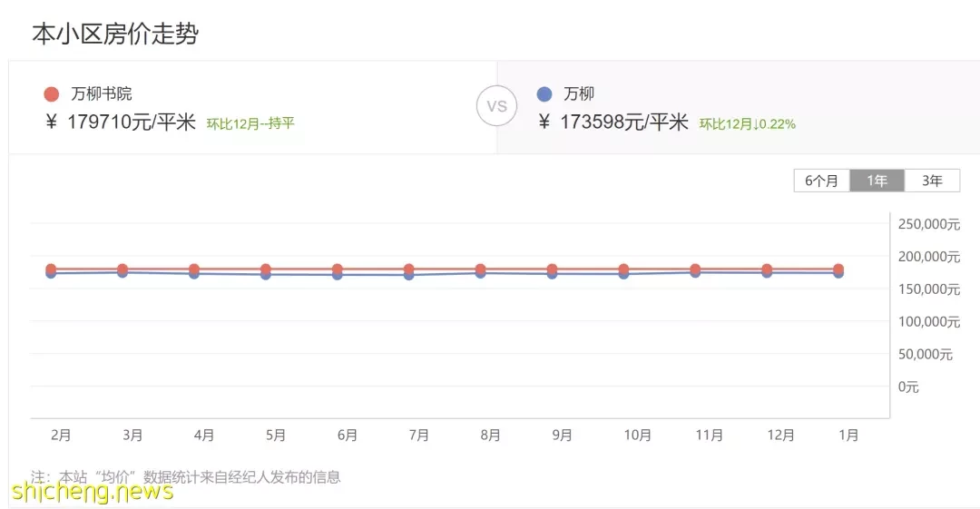Switch chart range to 6个月
The width and height of the screenshot is (980, 509).
tap(821, 181)
